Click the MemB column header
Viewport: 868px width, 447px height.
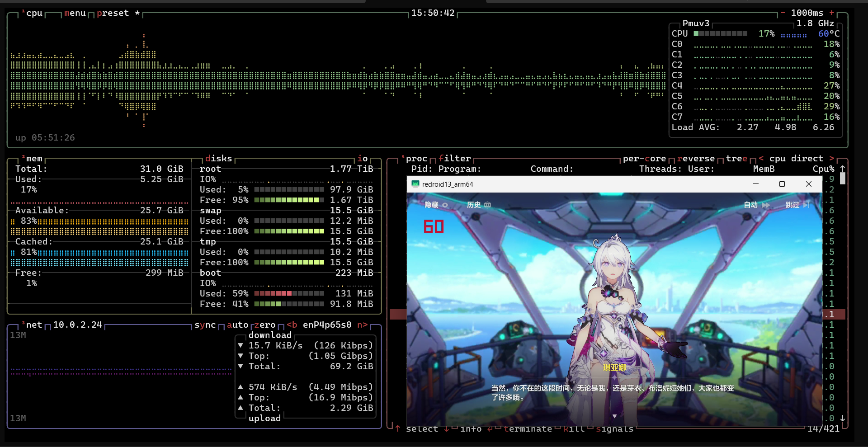(764, 169)
